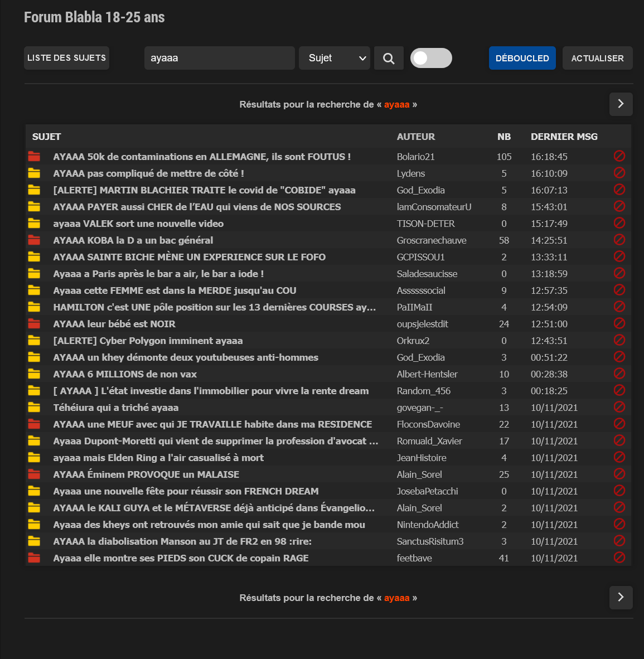Click author name SanctusRisitum3
The image size is (644, 659).
click(430, 541)
